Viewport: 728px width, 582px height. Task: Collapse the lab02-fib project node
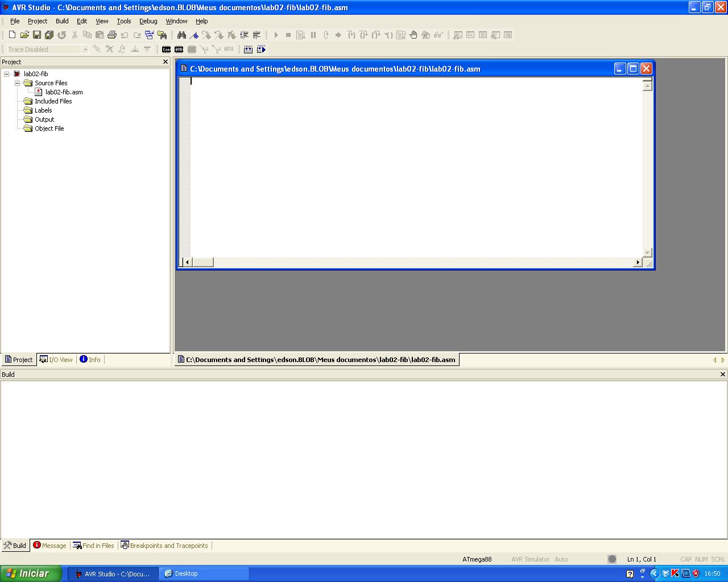point(7,74)
